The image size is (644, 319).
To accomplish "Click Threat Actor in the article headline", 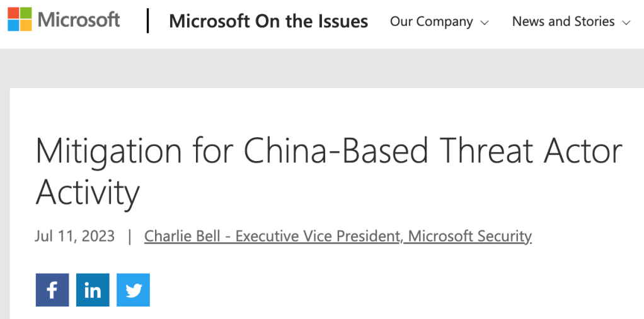I will point(531,152).
